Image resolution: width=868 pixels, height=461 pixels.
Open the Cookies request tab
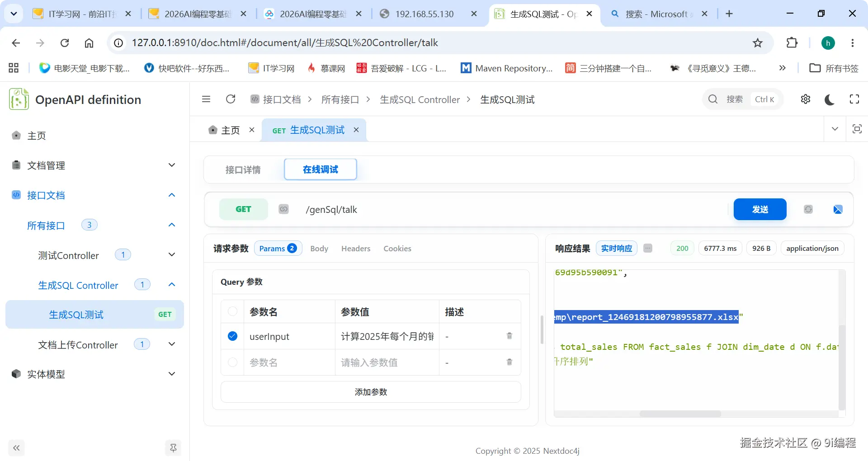point(397,249)
